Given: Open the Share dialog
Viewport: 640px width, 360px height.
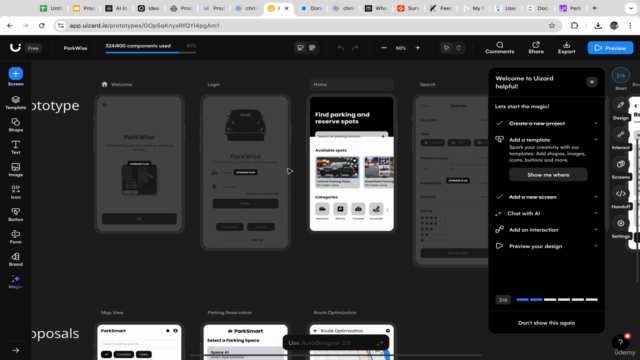Looking at the screenshot, I should [x=536, y=48].
